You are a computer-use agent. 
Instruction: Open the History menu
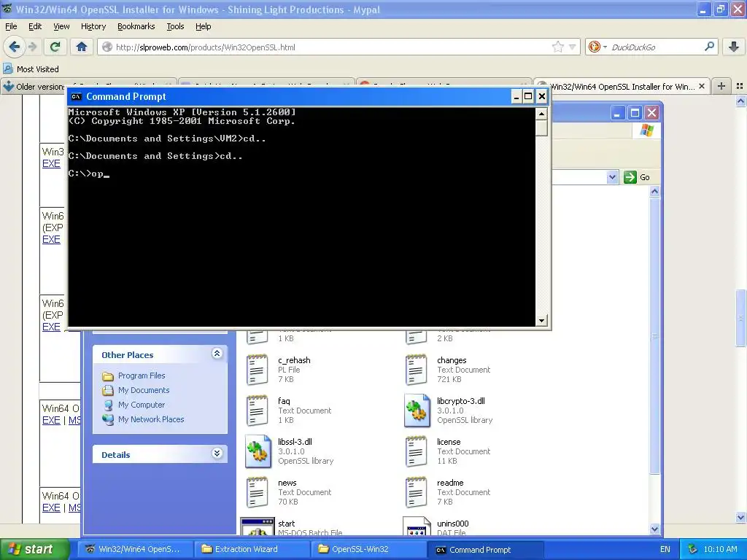click(93, 27)
